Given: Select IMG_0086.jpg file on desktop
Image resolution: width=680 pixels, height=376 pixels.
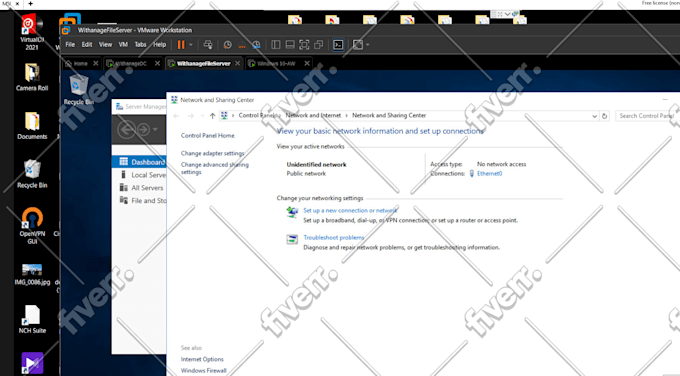Looking at the screenshot, I should click(32, 275).
